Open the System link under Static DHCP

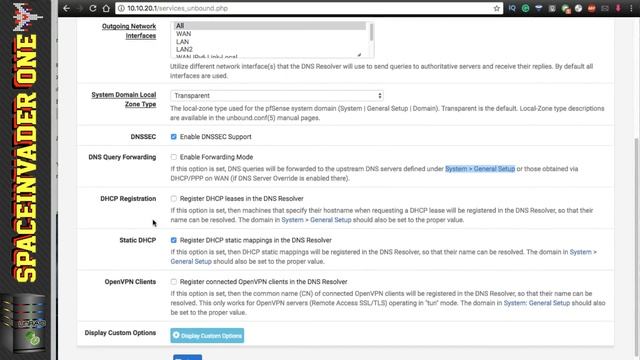[x=580, y=252]
